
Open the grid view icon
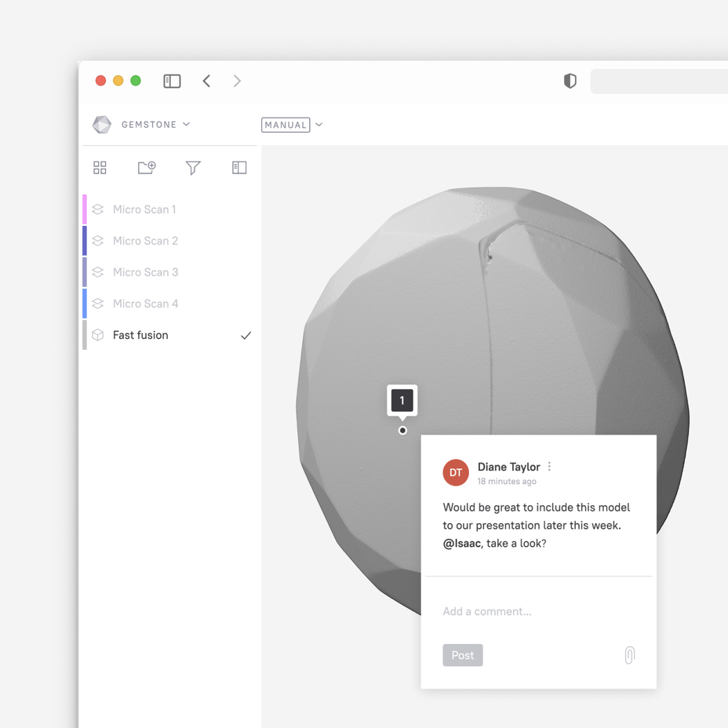click(100, 168)
